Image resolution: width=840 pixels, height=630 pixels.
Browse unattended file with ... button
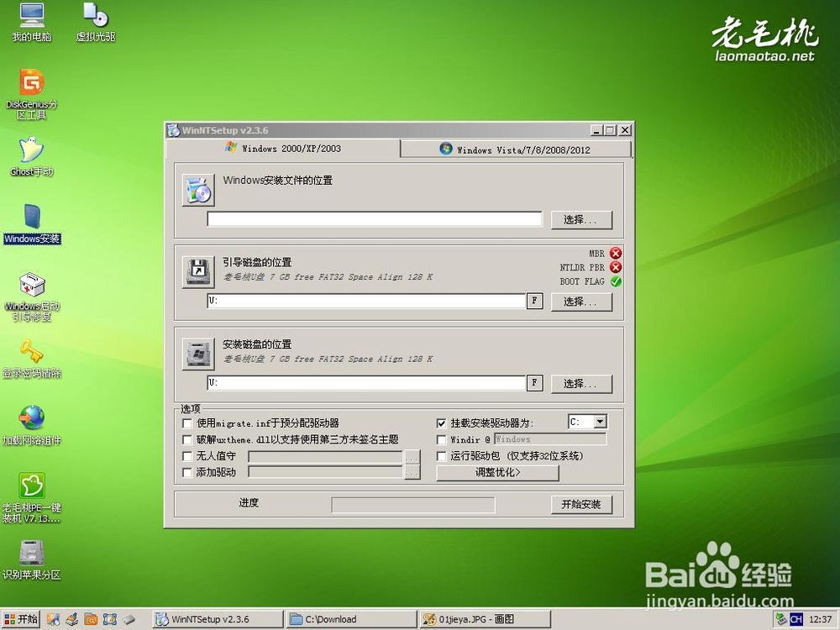pos(412,456)
